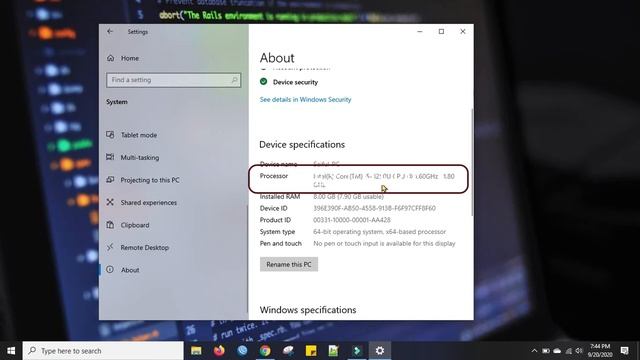This screenshot has height=360, width=640.
Task: Select the Product ID value 00331-10000-00001-AA428
Action: point(352,220)
